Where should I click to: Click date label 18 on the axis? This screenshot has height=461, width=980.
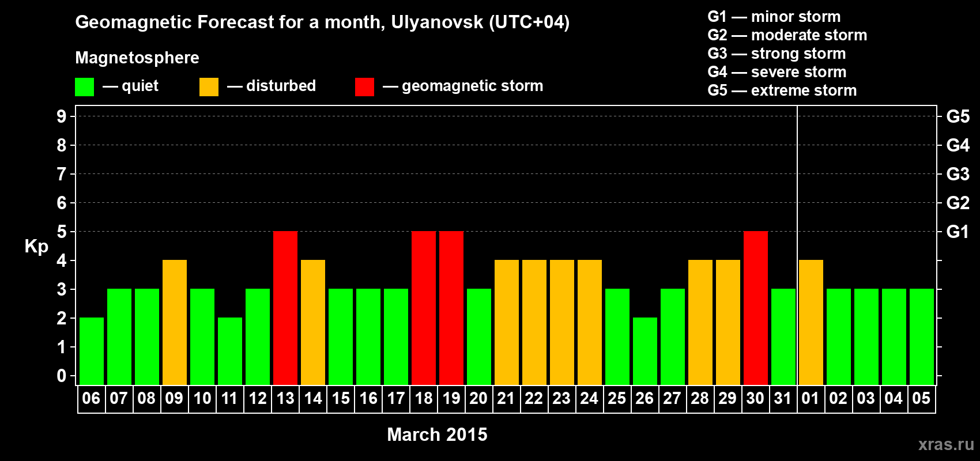click(424, 399)
